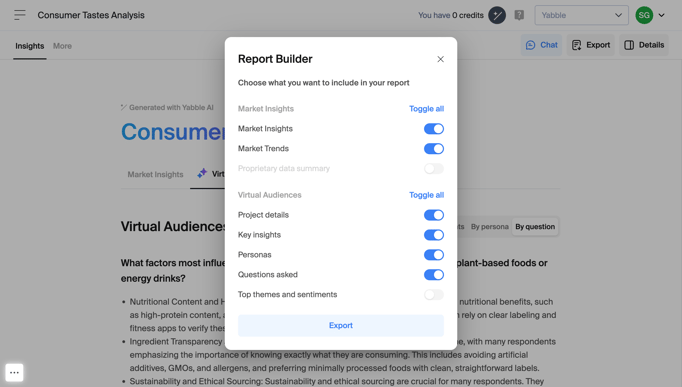Image resolution: width=682 pixels, height=387 pixels.
Task: Click the Generated with Yabble AI label
Action: pyautogui.click(x=167, y=107)
